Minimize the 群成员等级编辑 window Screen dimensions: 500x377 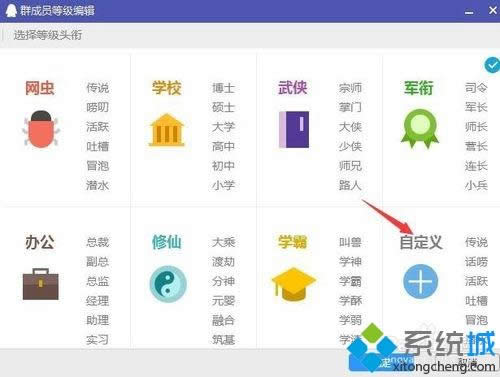469,12
